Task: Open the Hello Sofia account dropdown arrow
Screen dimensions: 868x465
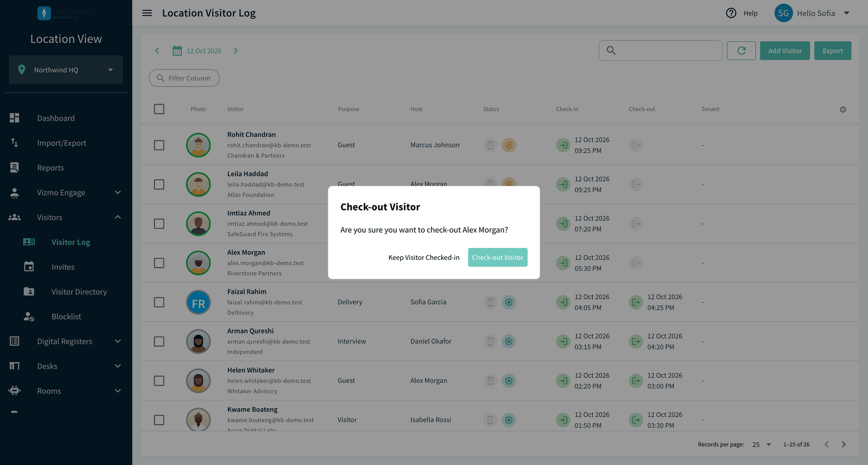Action: coord(847,13)
